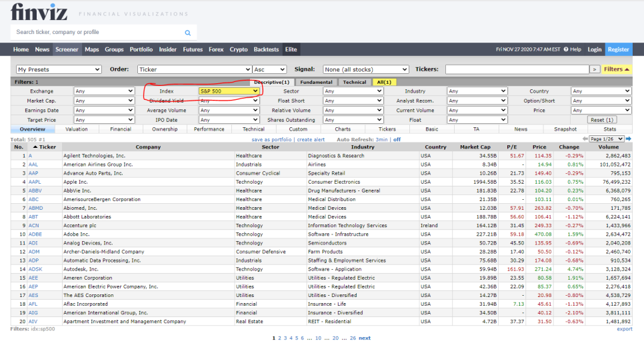Viewport: 644px width, 345px height.
Task: Open the Order Ticker dropdown
Action: point(194,69)
